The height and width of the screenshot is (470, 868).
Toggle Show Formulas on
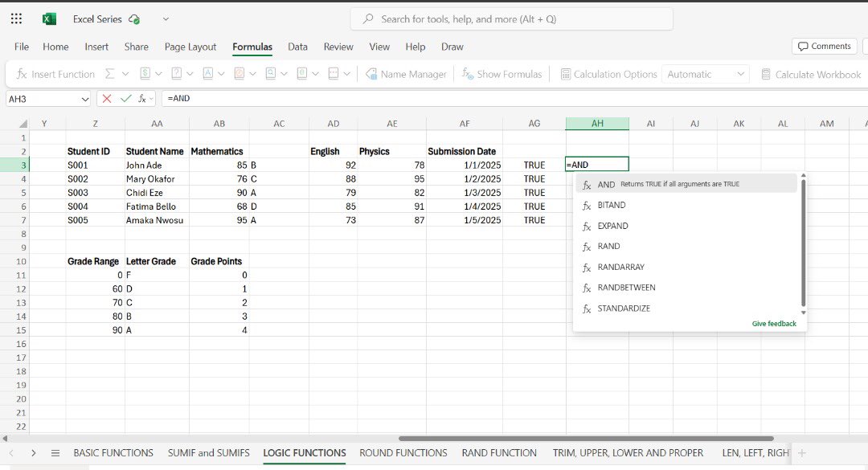pyautogui.click(x=502, y=74)
